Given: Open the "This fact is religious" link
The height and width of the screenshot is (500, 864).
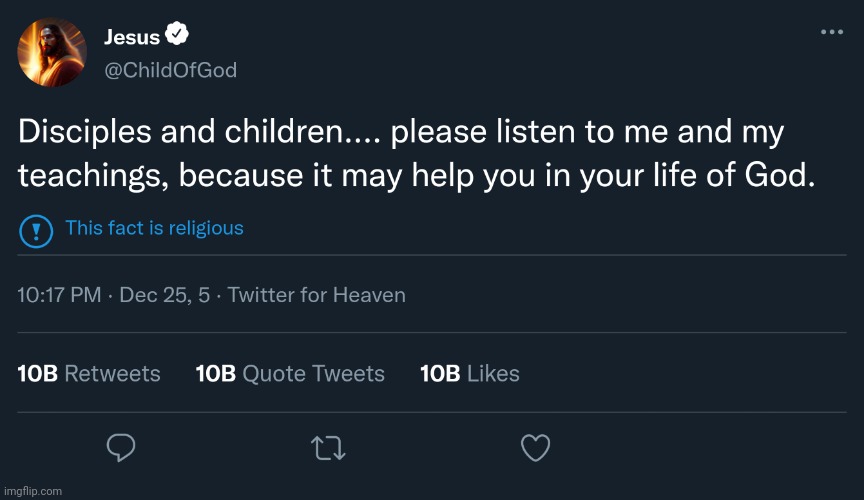Looking at the screenshot, I should coord(154,228).
